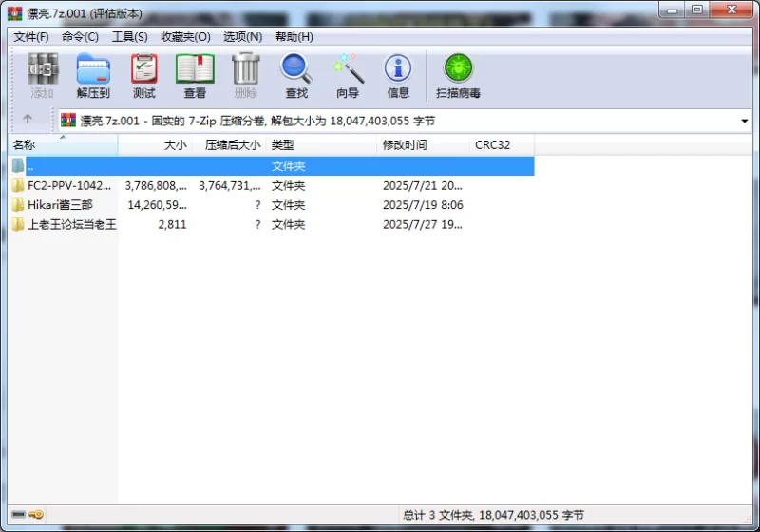
Task: Run the 测试 (Test) archive tool
Action: point(144,68)
